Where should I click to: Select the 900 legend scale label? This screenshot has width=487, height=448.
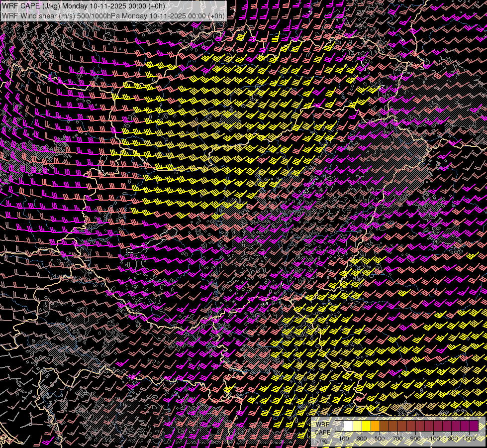click(x=415, y=438)
